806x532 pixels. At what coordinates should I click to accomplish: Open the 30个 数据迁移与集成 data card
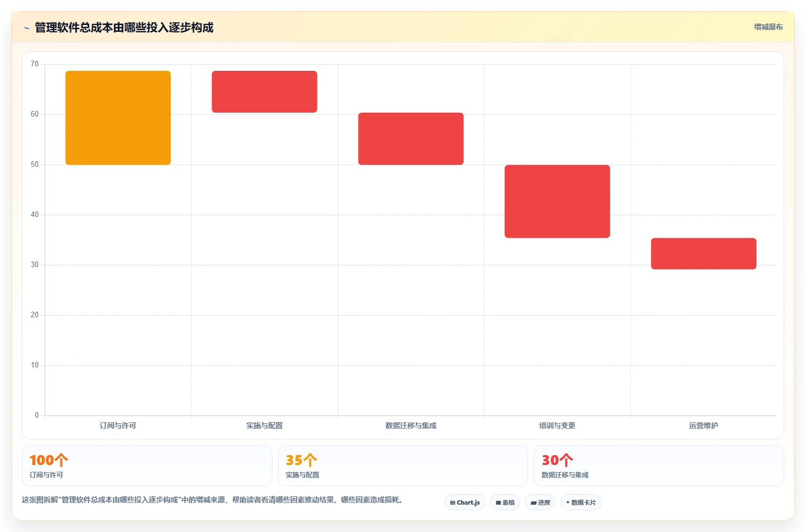click(659, 466)
